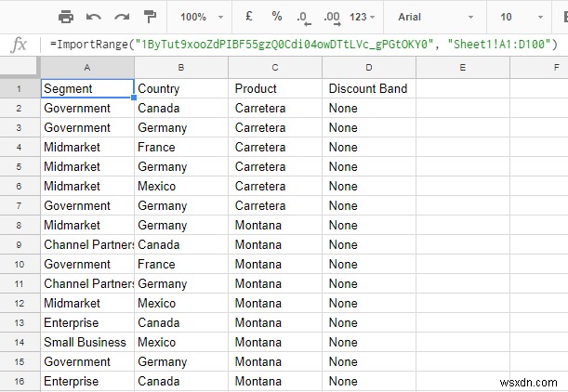Select row 8 header
The image size is (568, 392).
click(x=19, y=225)
